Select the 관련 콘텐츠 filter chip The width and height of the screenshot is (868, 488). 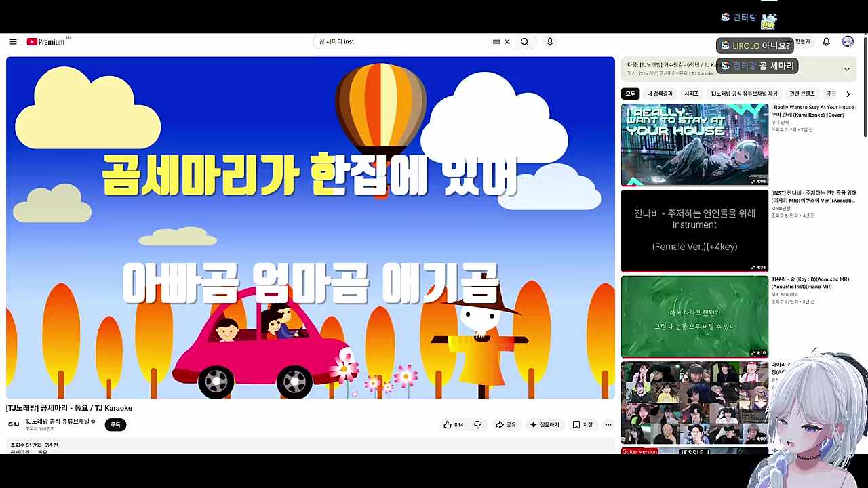point(802,94)
